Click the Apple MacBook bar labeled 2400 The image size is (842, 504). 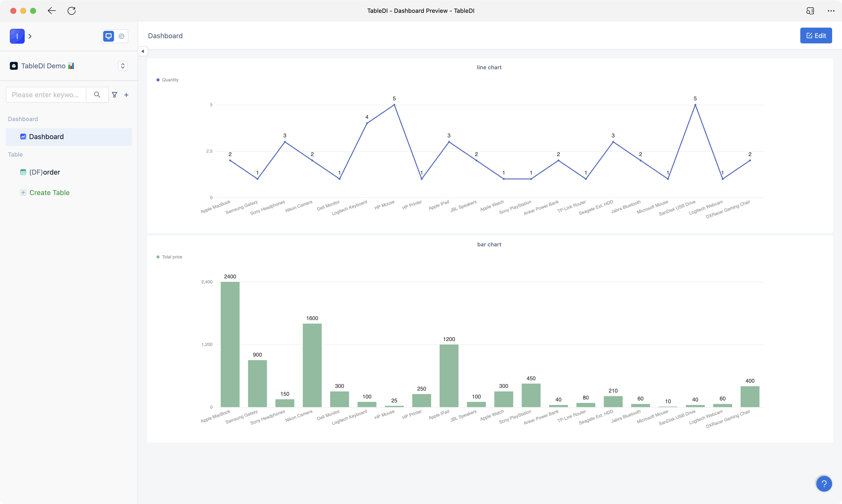pos(230,344)
